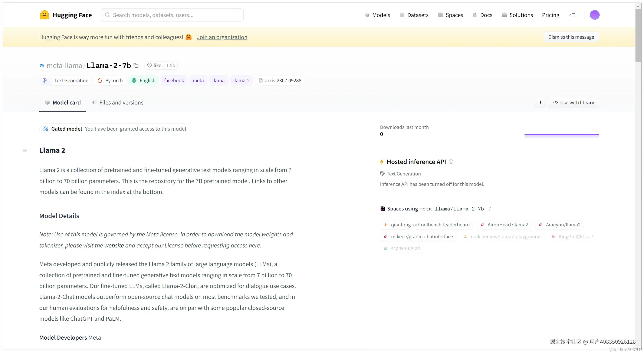The width and height of the screenshot is (644, 353).
Task: Click the Hosted inference API info icon
Action: [x=451, y=162]
